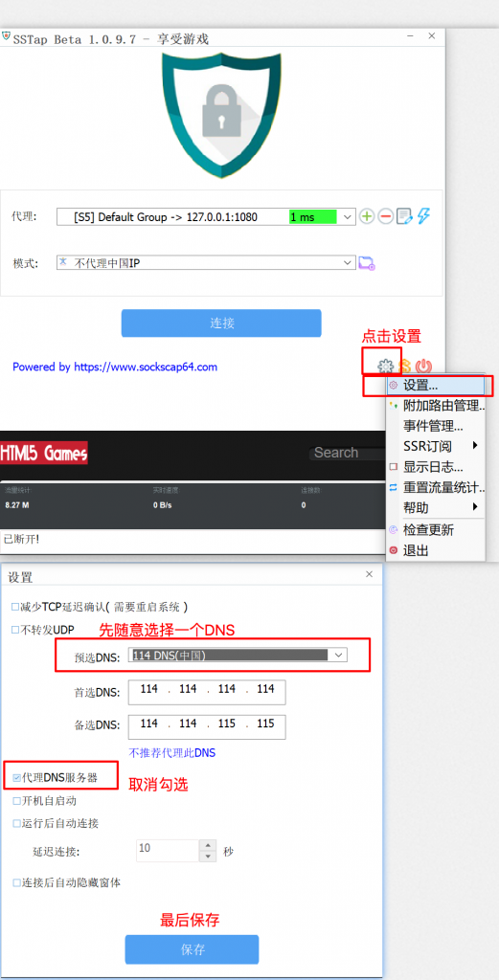Open the https://www.sockscap64.com link
The image size is (499, 980).
(146, 367)
